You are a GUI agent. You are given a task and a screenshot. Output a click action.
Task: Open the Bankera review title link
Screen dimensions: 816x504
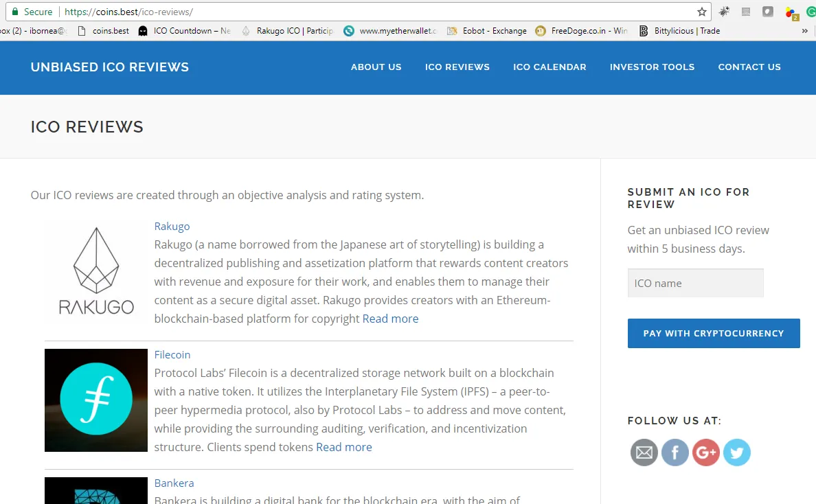(x=174, y=483)
